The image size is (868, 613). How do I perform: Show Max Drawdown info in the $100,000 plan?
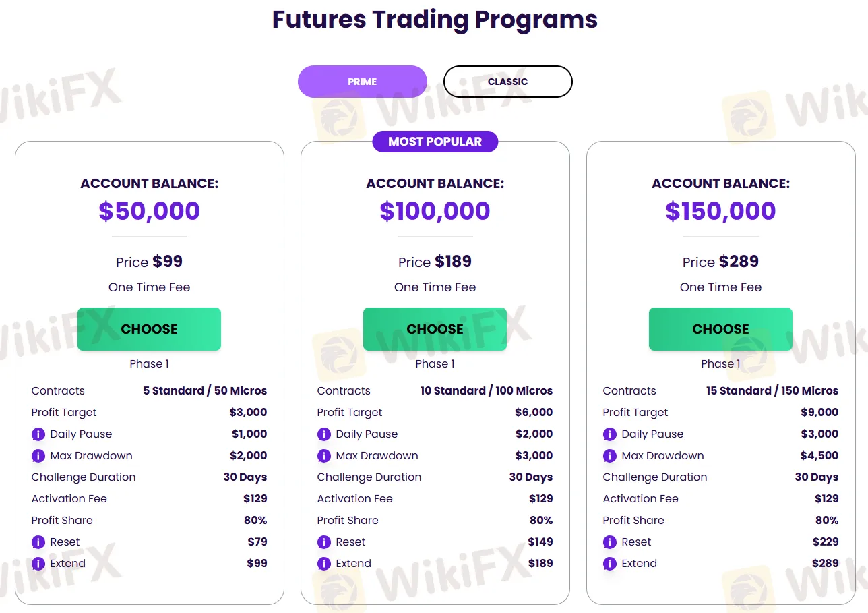tap(324, 456)
